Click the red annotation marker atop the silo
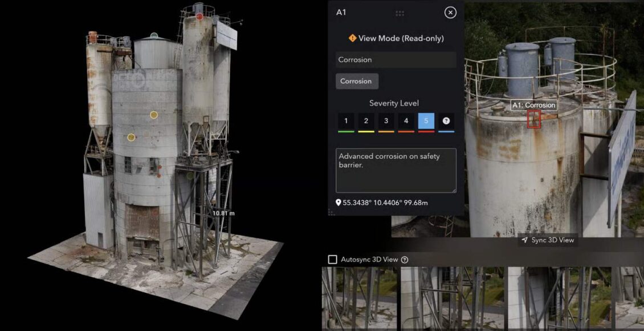The width and height of the screenshot is (644, 331). (199, 17)
